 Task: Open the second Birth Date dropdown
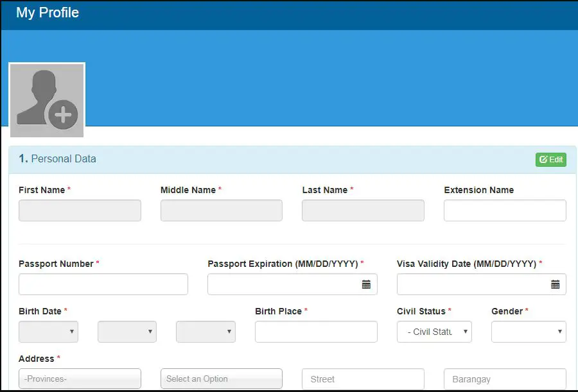(127, 332)
